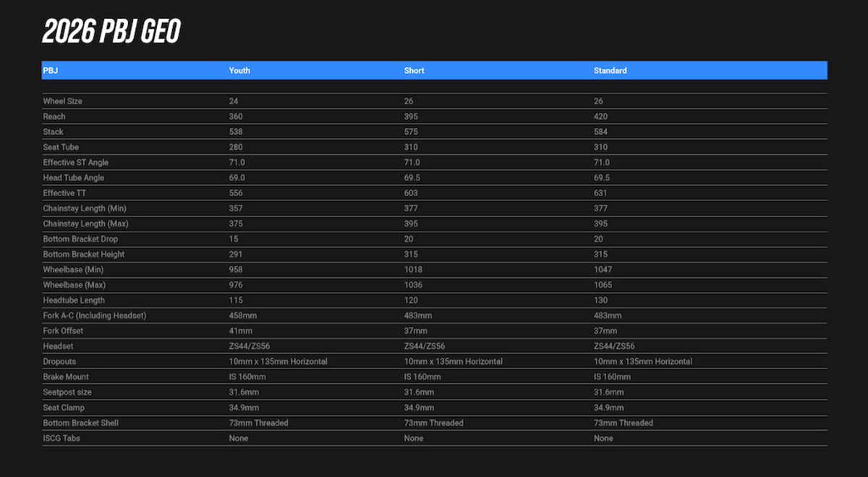Image resolution: width=868 pixels, height=477 pixels.
Task: Click the "2026 PBJ GEO" title
Action: pos(111,32)
